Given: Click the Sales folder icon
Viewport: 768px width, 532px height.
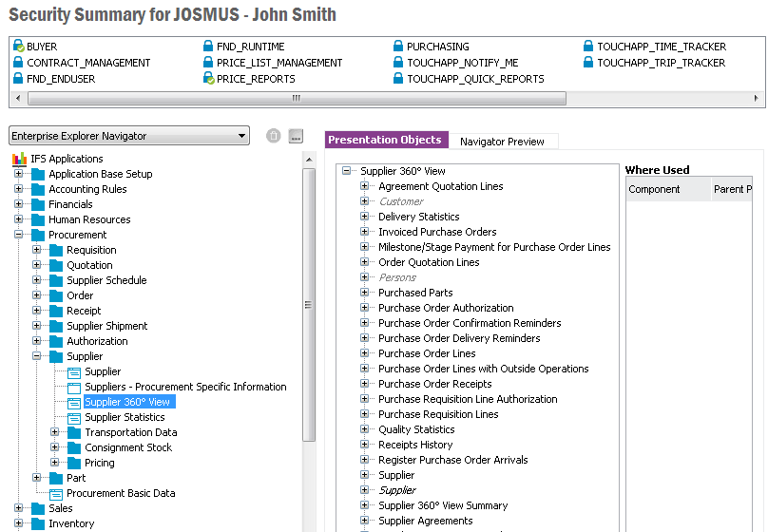Looking at the screenshot, I should [38, 508].
